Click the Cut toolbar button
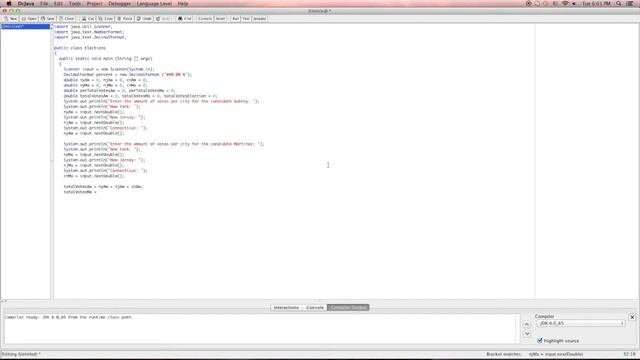 click(87, 19)
